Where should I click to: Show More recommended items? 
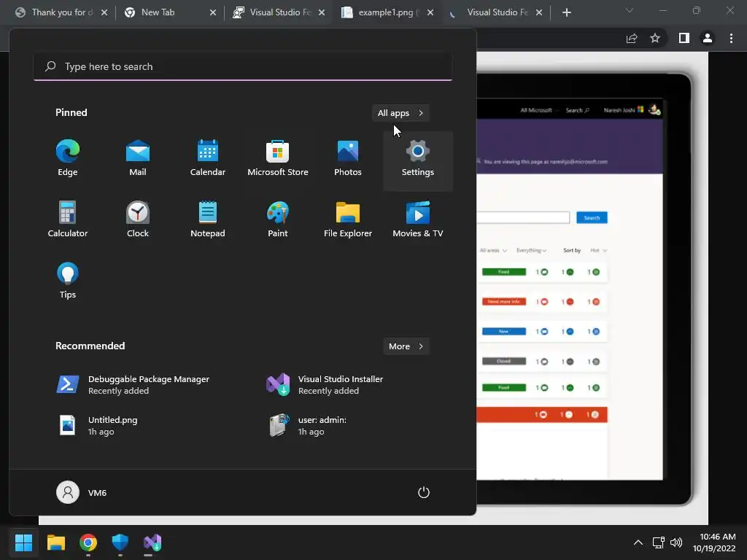[406, 346]
